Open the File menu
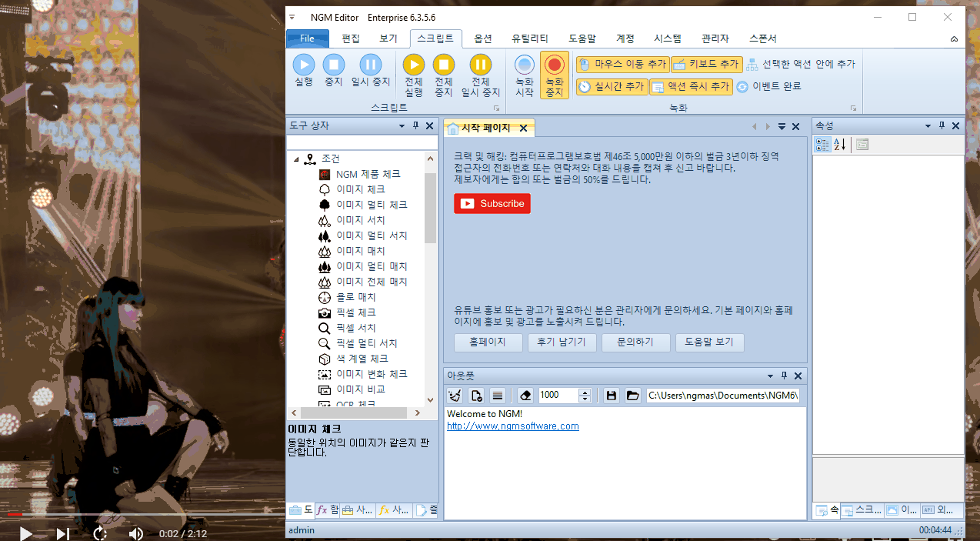This screenshot has width=980, height=541. click(307, 38)
